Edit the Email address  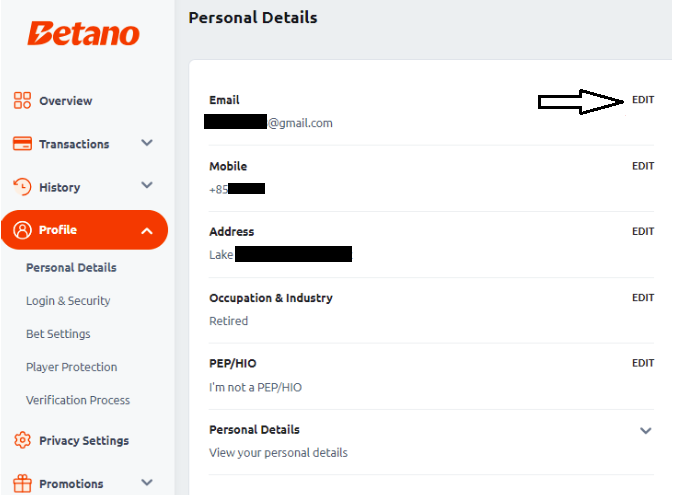click(x=643, y=100)
